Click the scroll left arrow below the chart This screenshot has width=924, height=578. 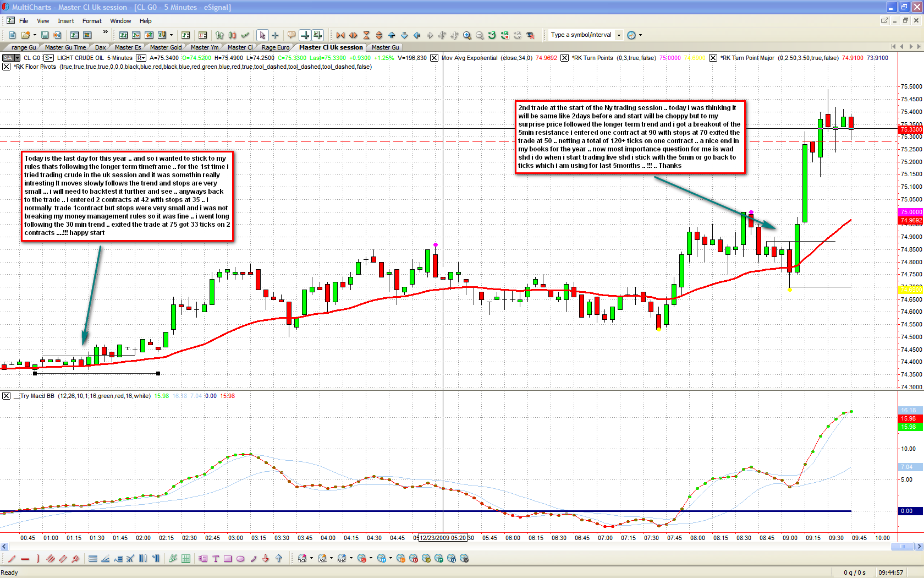[4, 547]
